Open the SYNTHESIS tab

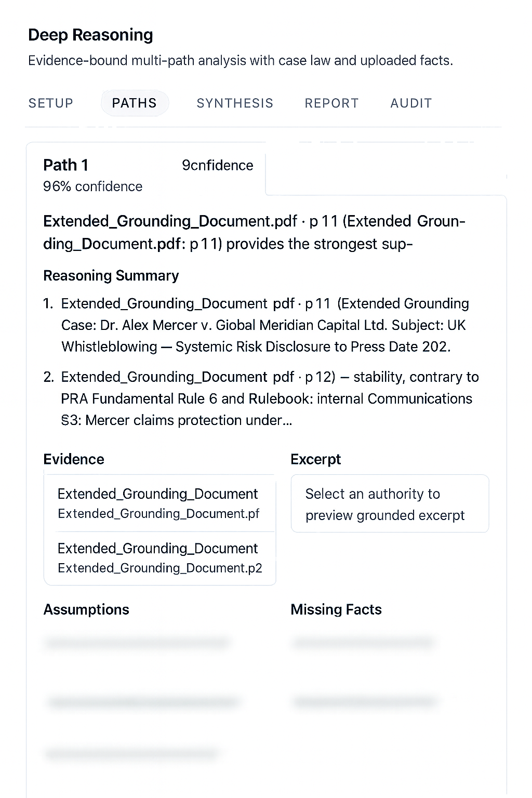[x=235, y=103]
